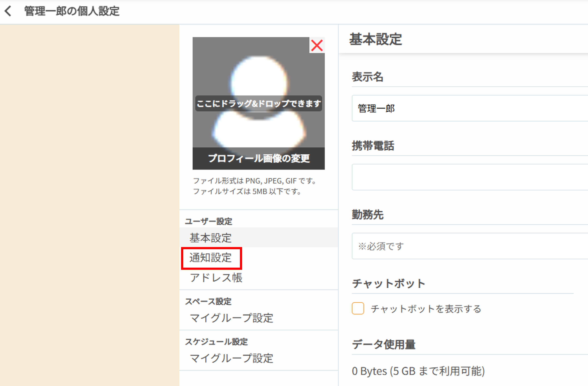The height and width of the screenshot is (386, 588).
Task: Click the 0 Bytes (5 GB まで利用可能) text
Action: click(418, 371)
